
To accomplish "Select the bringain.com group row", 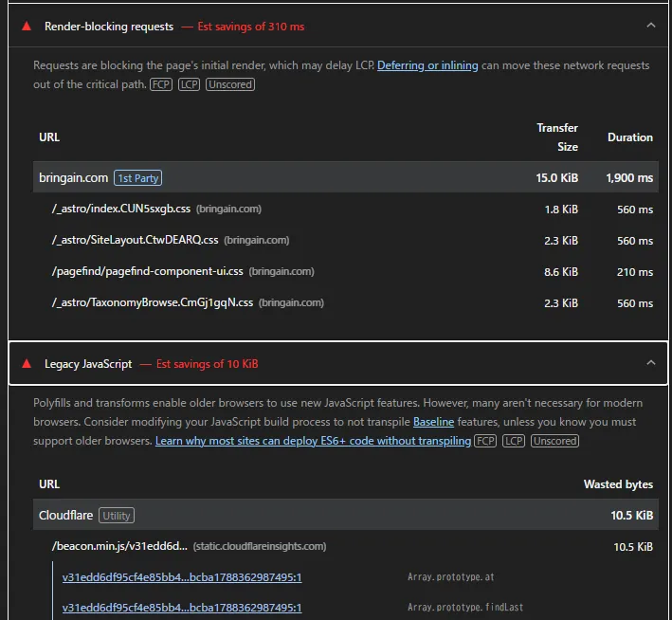I will [345, 177].
